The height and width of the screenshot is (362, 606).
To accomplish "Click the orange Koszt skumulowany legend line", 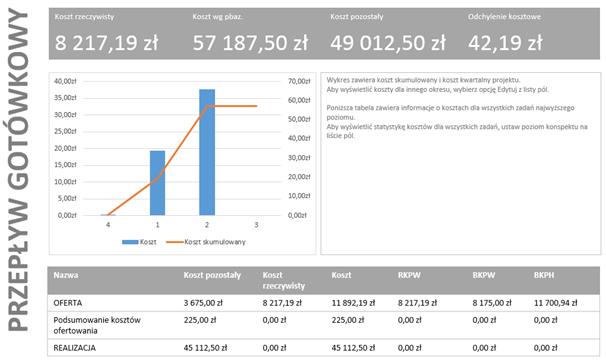I will 174,242.
